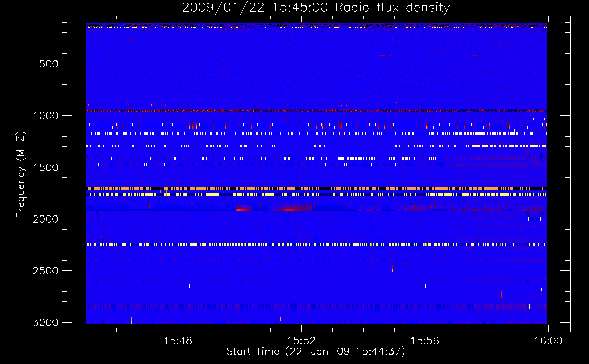Click the 15:56 time tick label
Viewport: 589px width, 364px height.
coord(425,341)
